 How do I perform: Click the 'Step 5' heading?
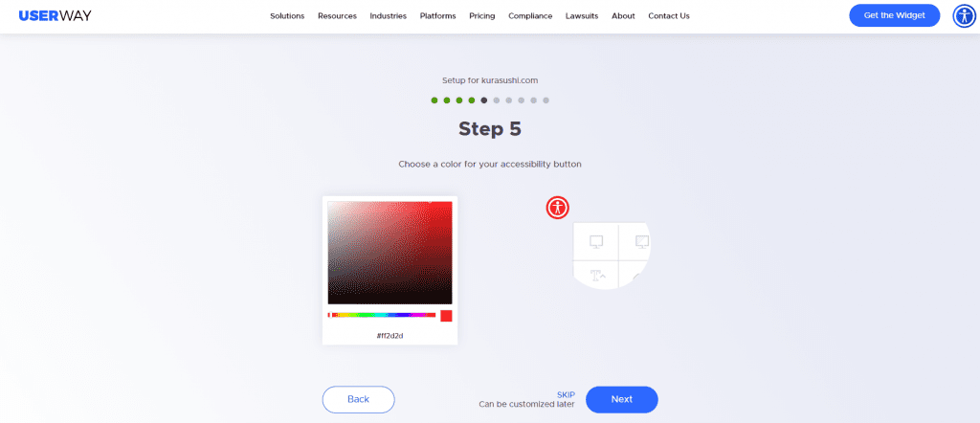[x=490, y=128]
